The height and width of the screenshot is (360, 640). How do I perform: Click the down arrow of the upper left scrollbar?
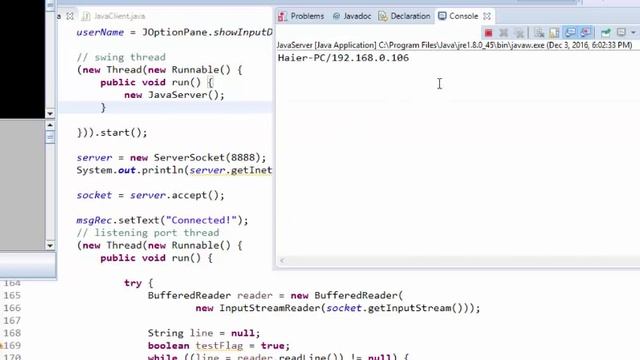click(x=50, y=113)
